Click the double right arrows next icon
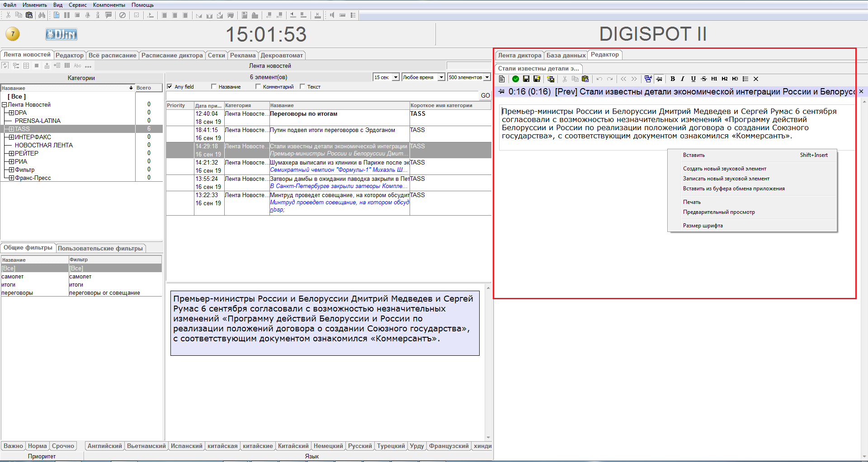868x462 pixels. point(634,79)
